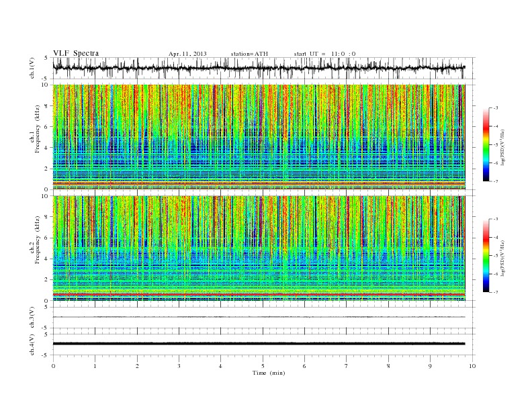Click the ch.1(V) waveform trace panel
The width and height of the screenshot is (532, 411).
pos(263,68)
